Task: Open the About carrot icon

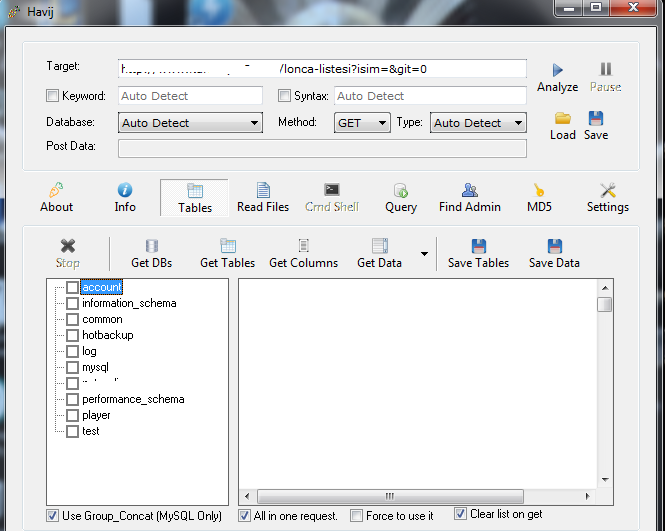Action: [56, 190]
